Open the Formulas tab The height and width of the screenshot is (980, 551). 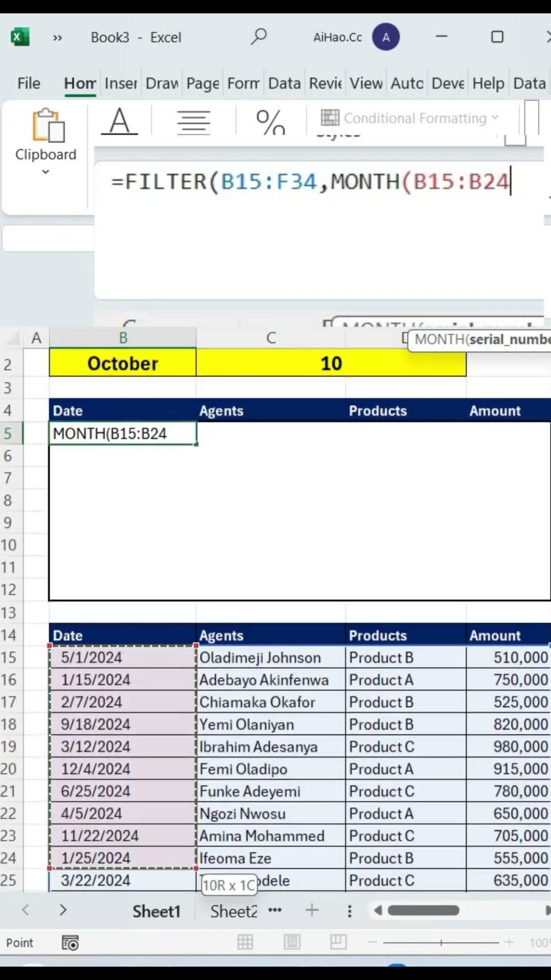click(243, 83)
